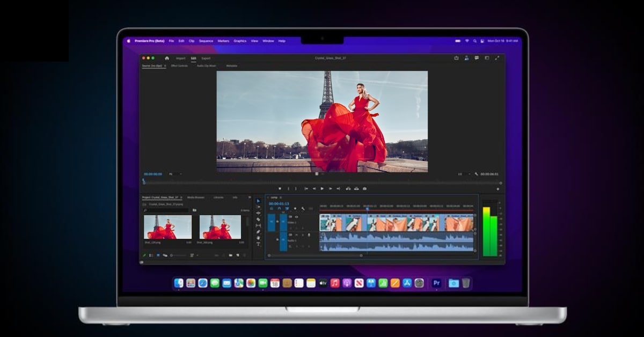Switch to the Export workspace tab
644x337 pixels.
pyautogui.click(x=206, y=58)
